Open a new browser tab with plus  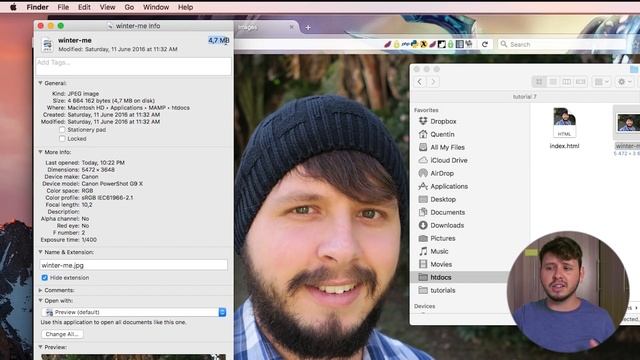coord(308,27)
